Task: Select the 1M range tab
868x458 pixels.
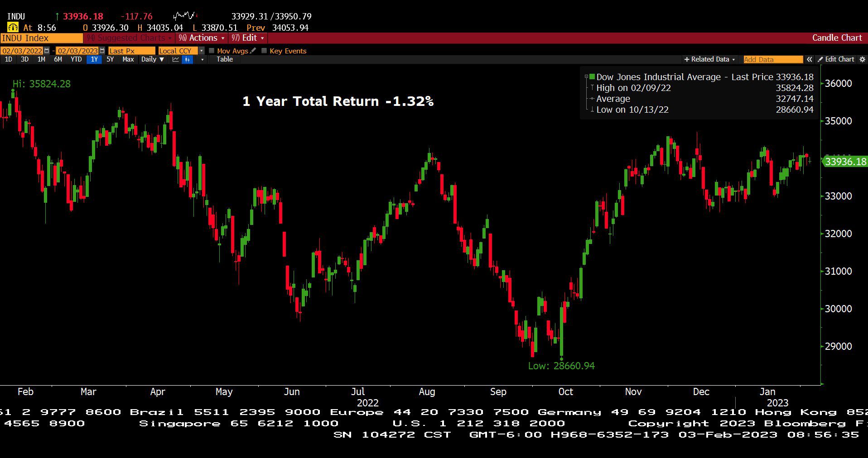Action: click(41, 59)
